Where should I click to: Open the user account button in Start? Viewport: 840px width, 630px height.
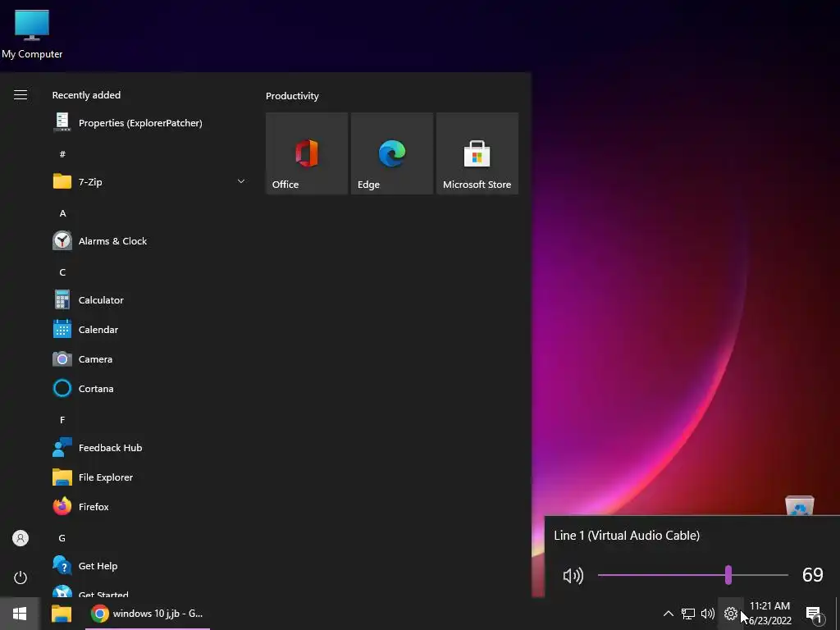tap(21, 538)
